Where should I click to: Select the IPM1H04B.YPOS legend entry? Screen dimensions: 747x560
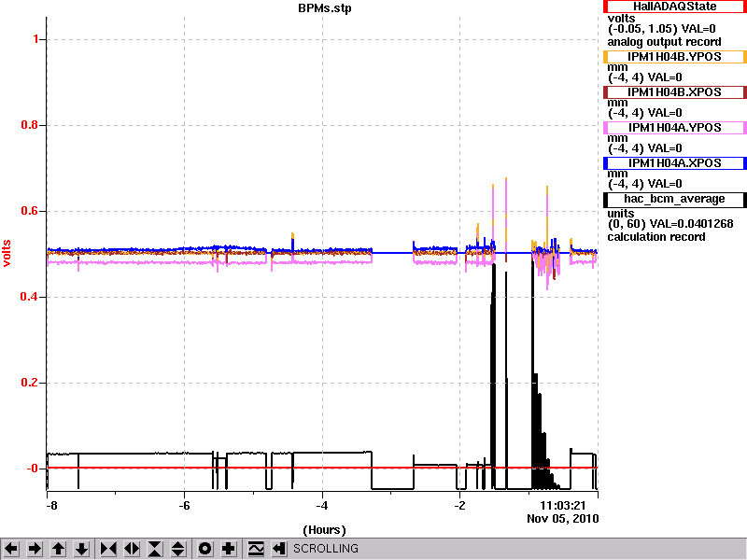pyautogui.click(x=674, y=57)
